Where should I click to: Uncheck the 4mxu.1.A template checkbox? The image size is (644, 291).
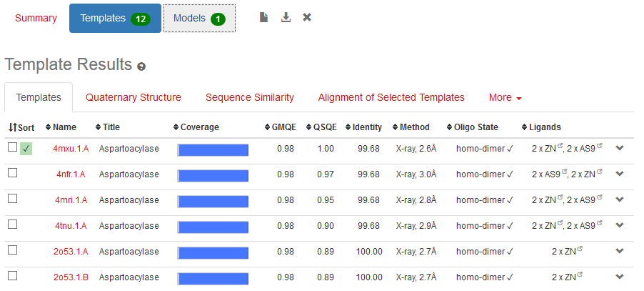(x=12, y=147)
